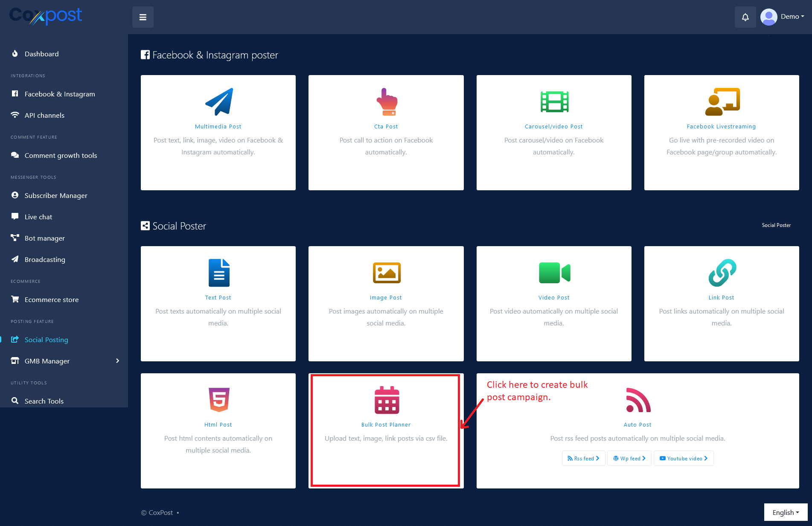Click the Rss feed button
The width and height of the screenshot is (812, 526).
pyautogui.click(x=583, y=458)
